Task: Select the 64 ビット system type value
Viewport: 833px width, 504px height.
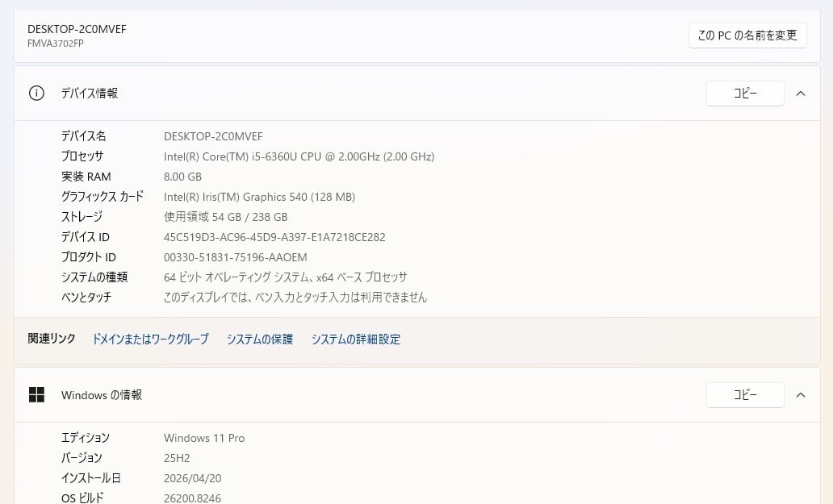Action: (285, 277)
